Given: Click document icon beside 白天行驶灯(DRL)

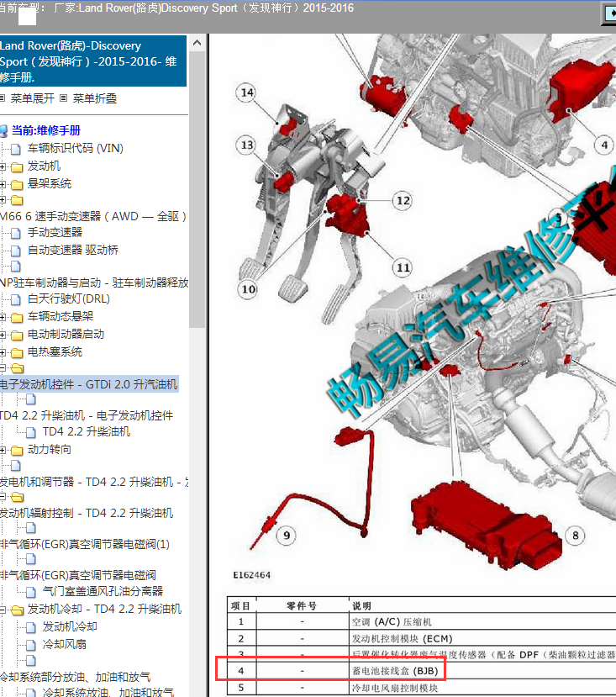Looking at the screenshot, I should pyautogui.click(x=16, y=299).
